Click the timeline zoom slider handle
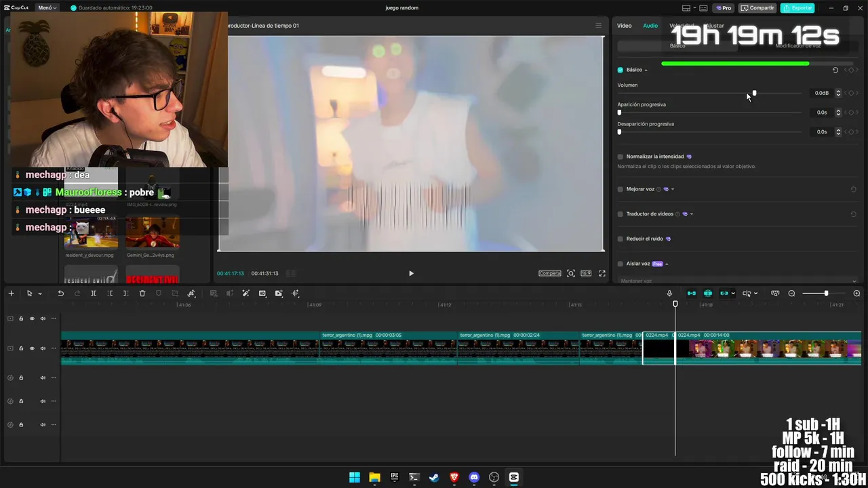Image resolution: width=868 pixels, height=488 pixels. pos(826,293)
